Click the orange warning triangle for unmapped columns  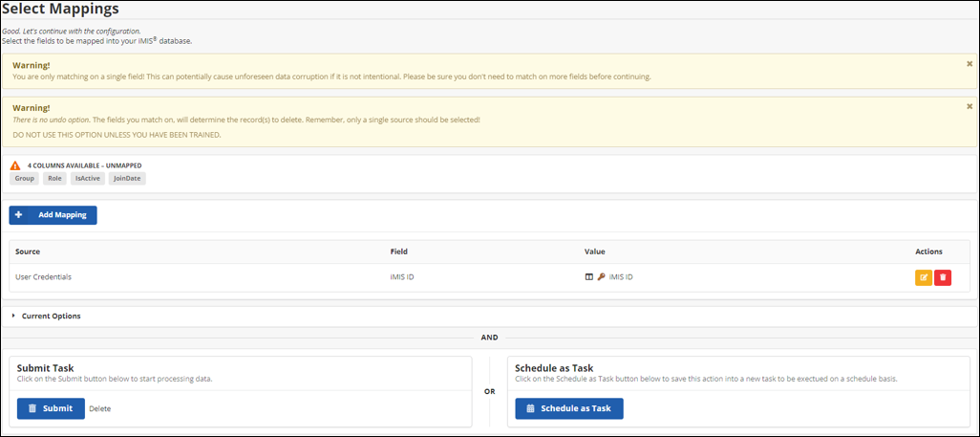15,165
